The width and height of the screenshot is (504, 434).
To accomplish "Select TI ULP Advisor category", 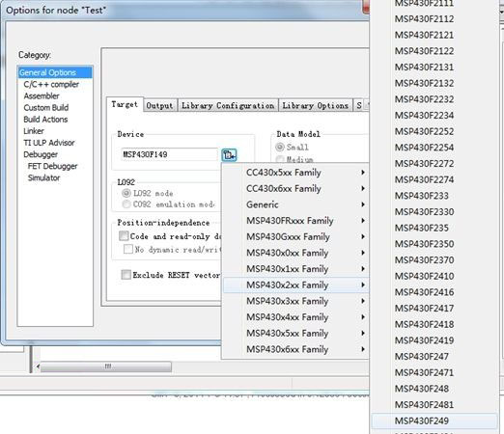I will [49, 143].
